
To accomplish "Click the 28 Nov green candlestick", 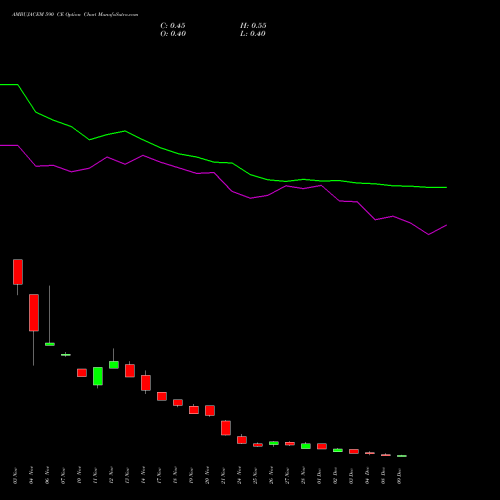I will point(306,446).
